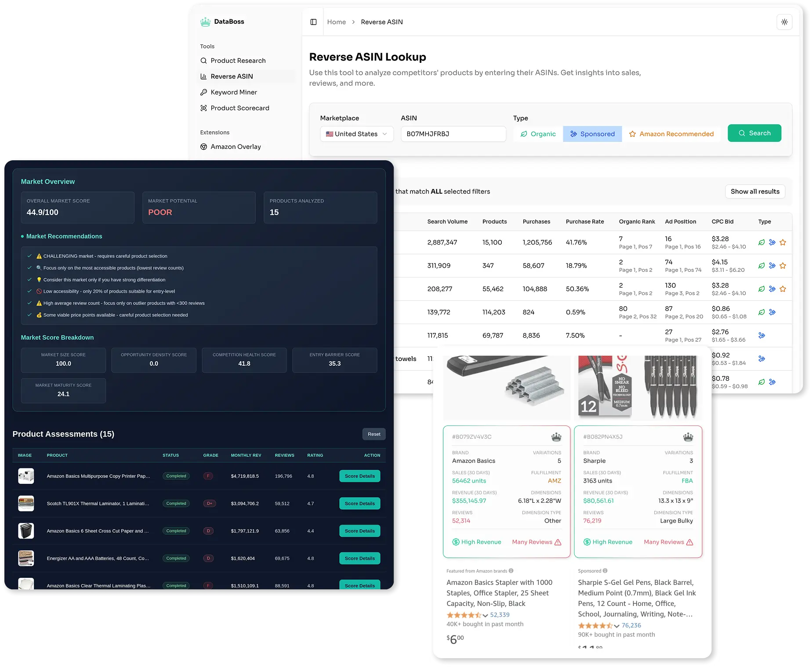Select Keyword Miner in the Tools menu
The image size is (812, 667).
234,92
